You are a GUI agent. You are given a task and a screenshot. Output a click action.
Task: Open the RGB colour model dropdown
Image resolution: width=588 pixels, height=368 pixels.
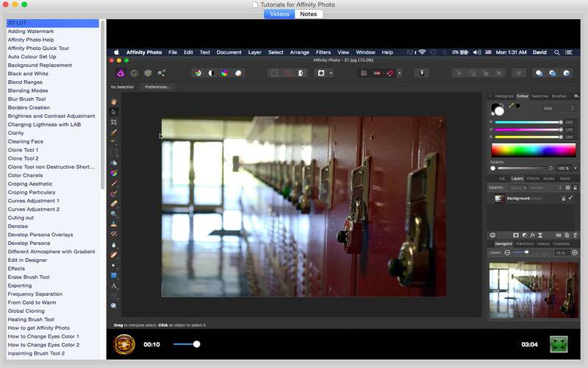(x=559, y=108)
